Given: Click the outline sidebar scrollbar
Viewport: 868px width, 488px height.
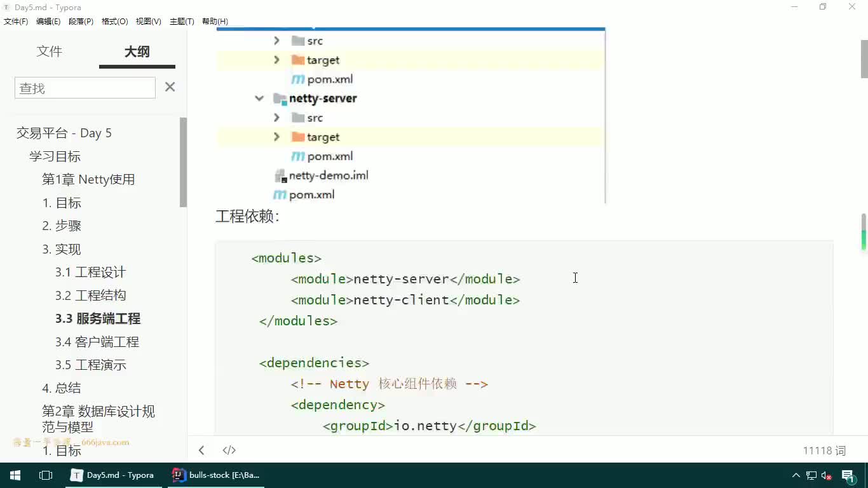Looking at the screenshot, I should (x=183, y=162).
